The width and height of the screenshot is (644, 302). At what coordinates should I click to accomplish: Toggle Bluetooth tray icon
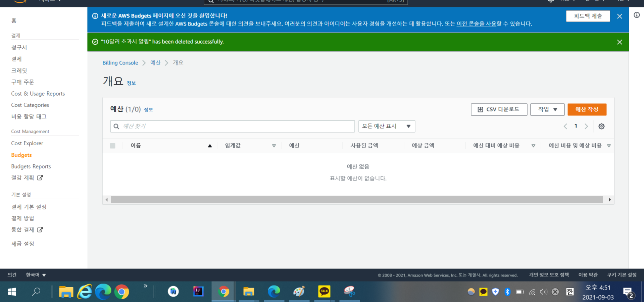pos(507,292)
